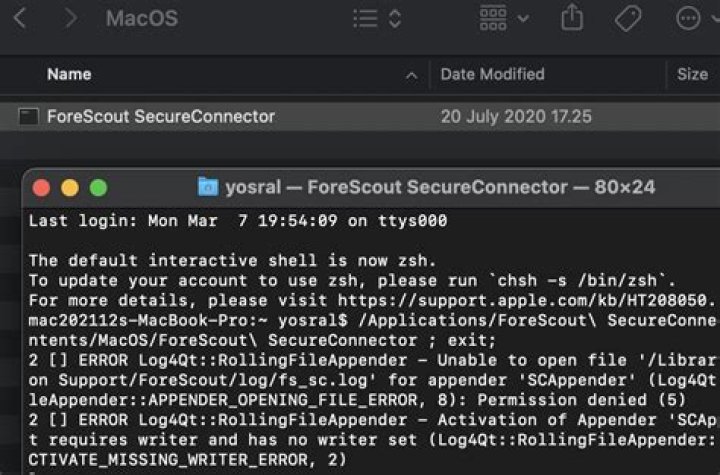720x475 pixels.
Task: Sort by Date Modified column
Action: click(492, 74)
